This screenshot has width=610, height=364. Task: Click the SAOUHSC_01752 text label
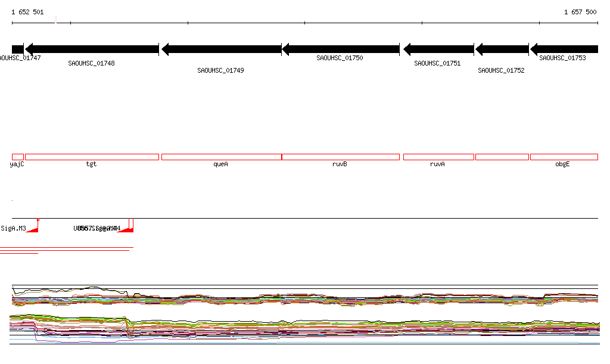coord(501,70)
